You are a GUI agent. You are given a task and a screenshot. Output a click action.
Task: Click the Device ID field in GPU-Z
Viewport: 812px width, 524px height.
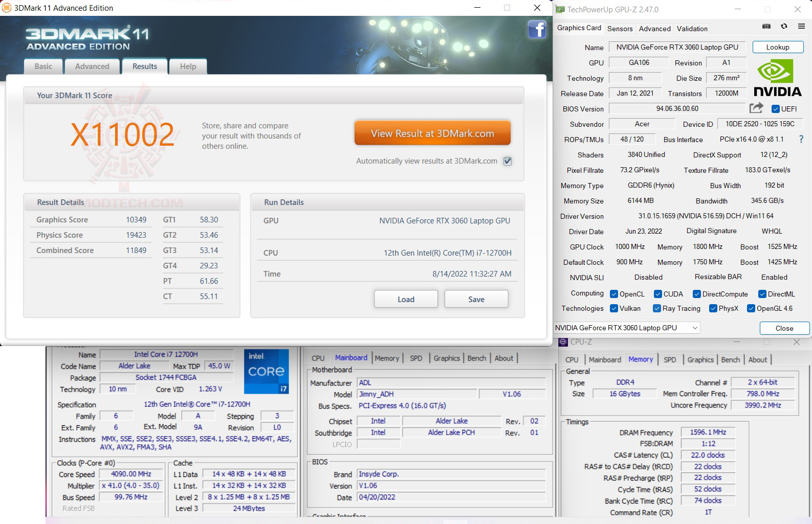pos(760,124)
